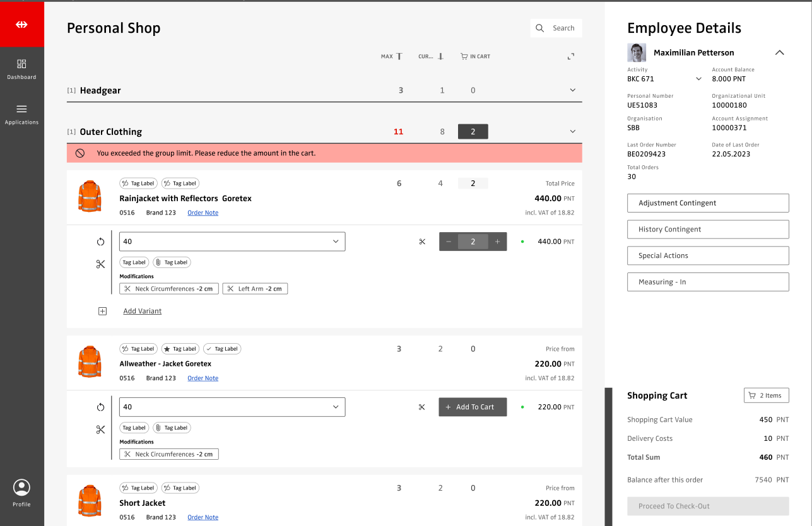
Task: Decrease the Rainjacket quantity with the minus button
Action: pyautogui.click(x=449, y=242)
